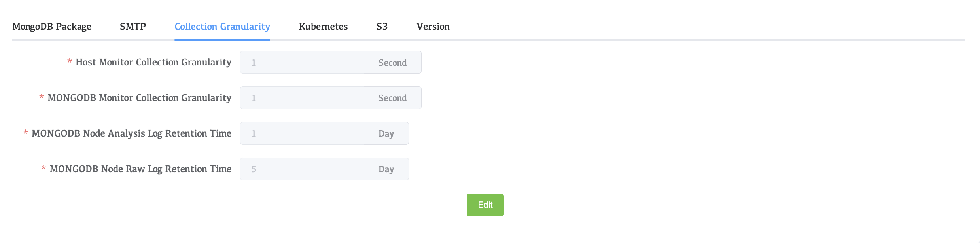Image resolution: width=980 pixels, height=243 pixels.
Task: Click the green Edit button
Action: coord(485,205)
